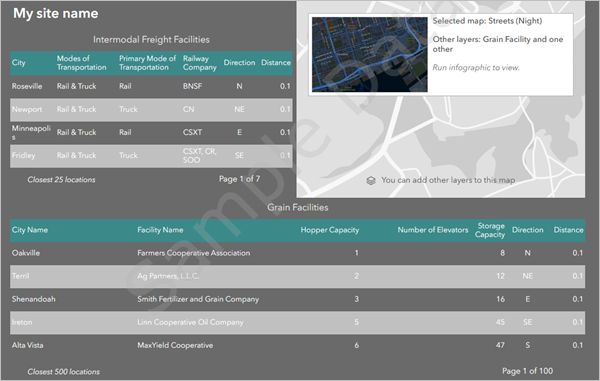Image resolution: width=600 pixels, height=381 pixels.
Task: Select the 'Terril' city name cell
Action: (20, 276)
